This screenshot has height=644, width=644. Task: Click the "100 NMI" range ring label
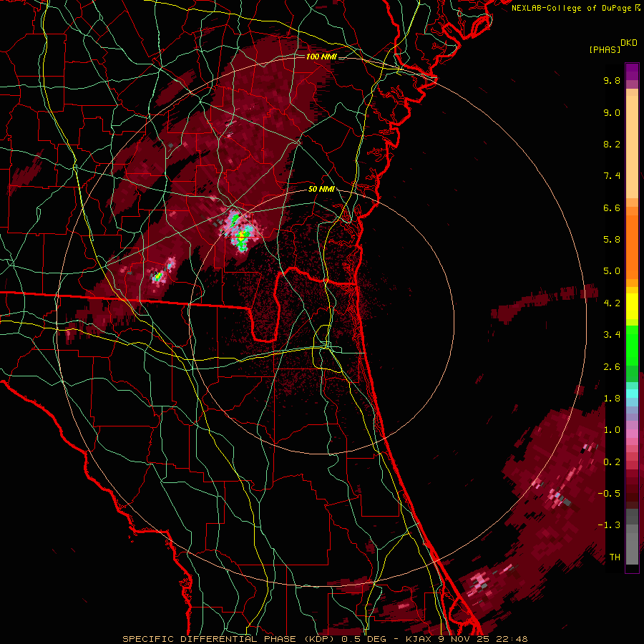point(321,57)
